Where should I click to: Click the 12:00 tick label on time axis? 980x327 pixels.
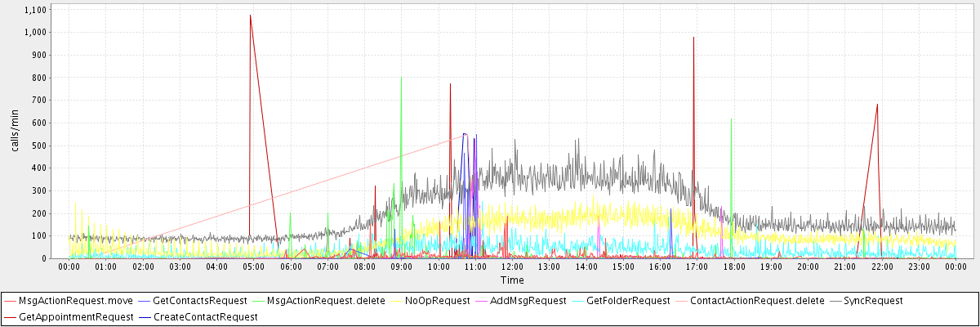tap(512, 267)
